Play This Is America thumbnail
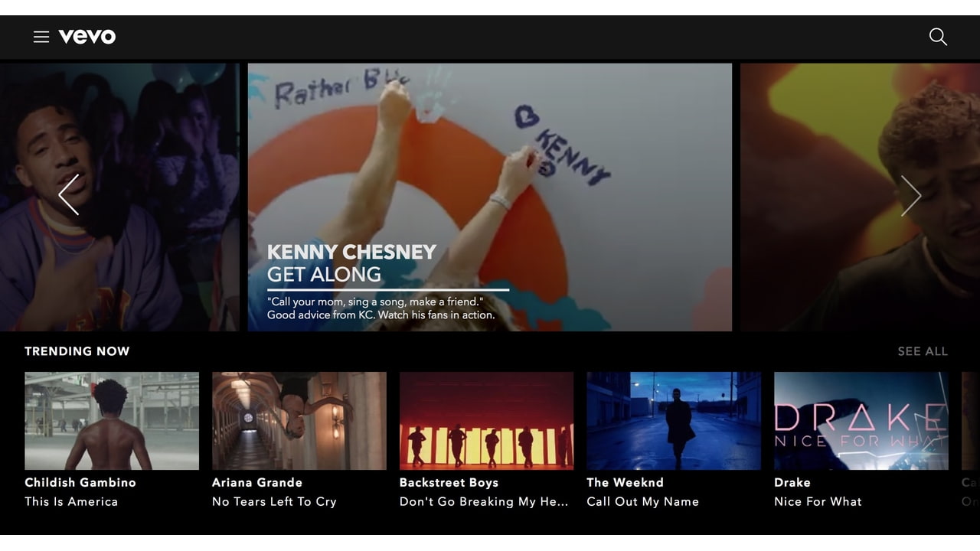The image size is (980, 551). coord(111,421)
